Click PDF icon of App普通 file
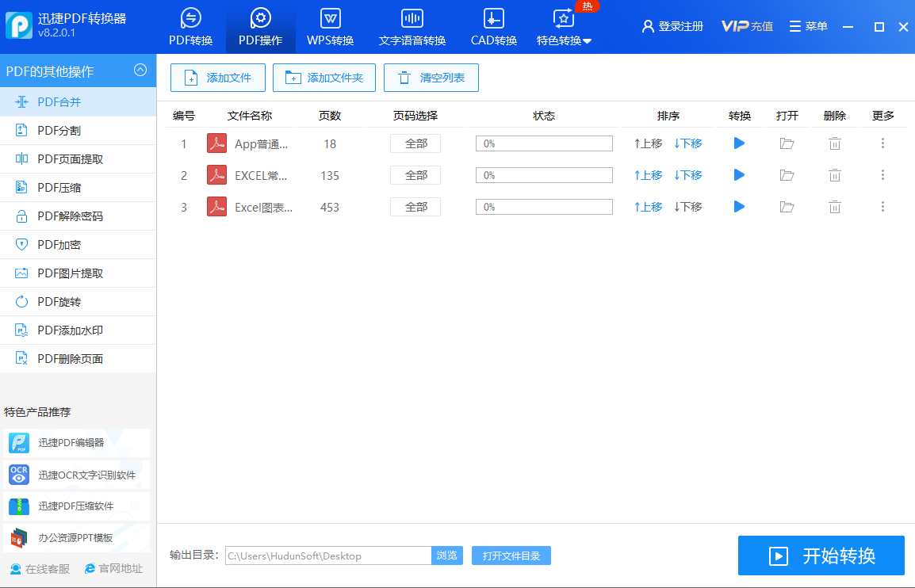 [217, 143]
